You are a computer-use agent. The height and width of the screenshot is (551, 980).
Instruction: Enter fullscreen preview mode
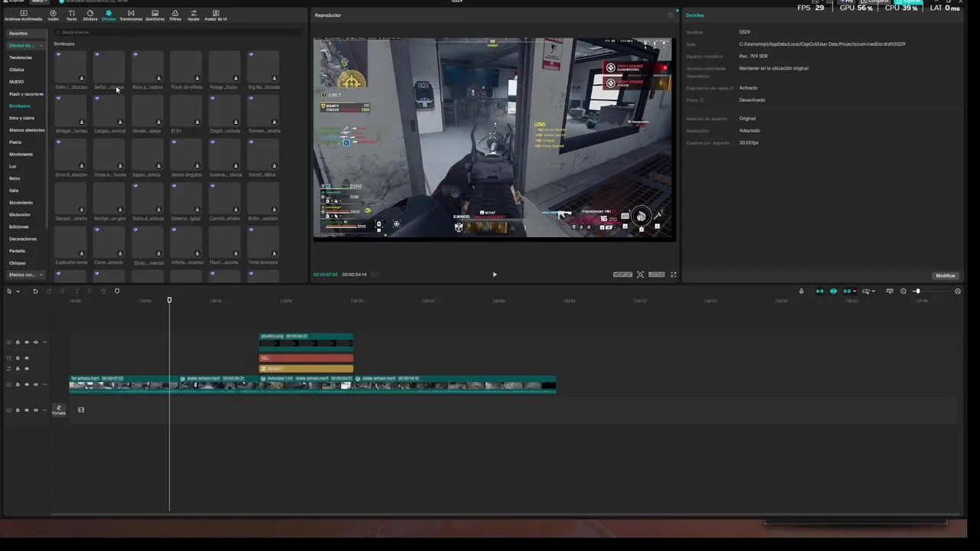point(674,275)
